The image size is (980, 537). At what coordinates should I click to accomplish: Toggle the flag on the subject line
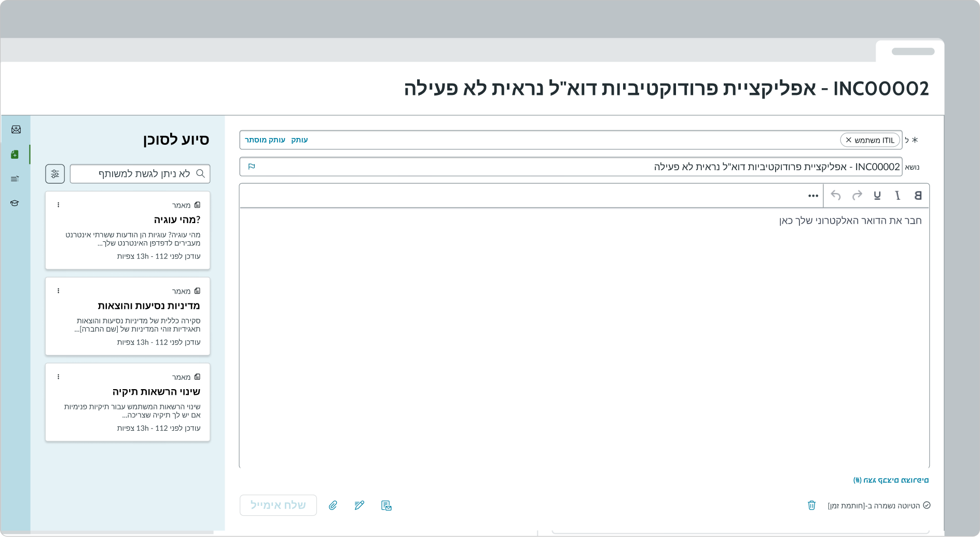253,167
